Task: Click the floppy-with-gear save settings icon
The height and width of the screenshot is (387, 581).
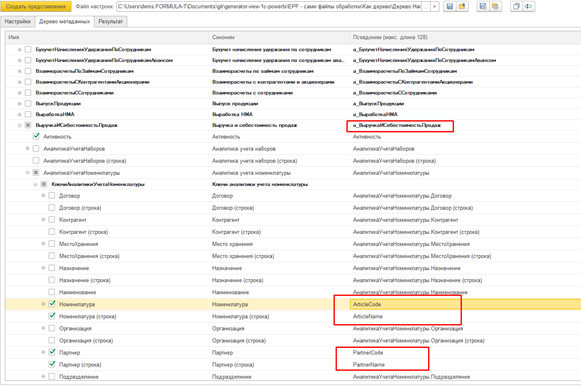Action: (x=482, y=6)
